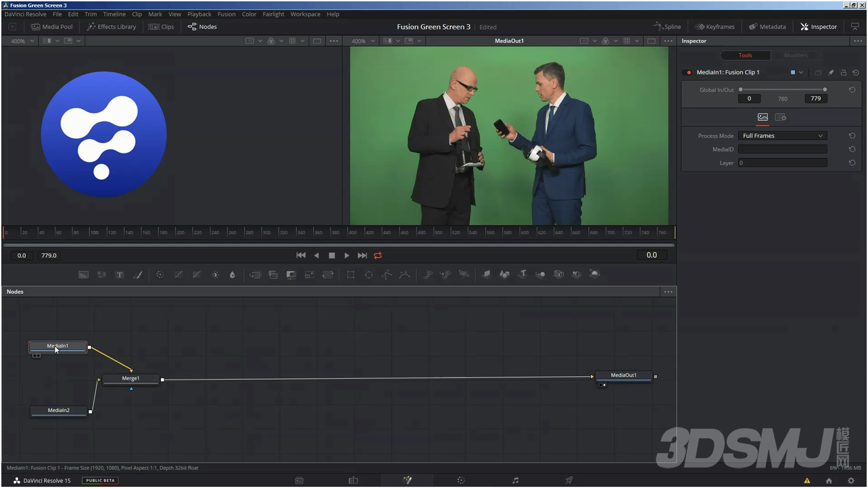The image size is (868, 489).
Task: Toggle the Keyframes panel
Action: (715, 27)
